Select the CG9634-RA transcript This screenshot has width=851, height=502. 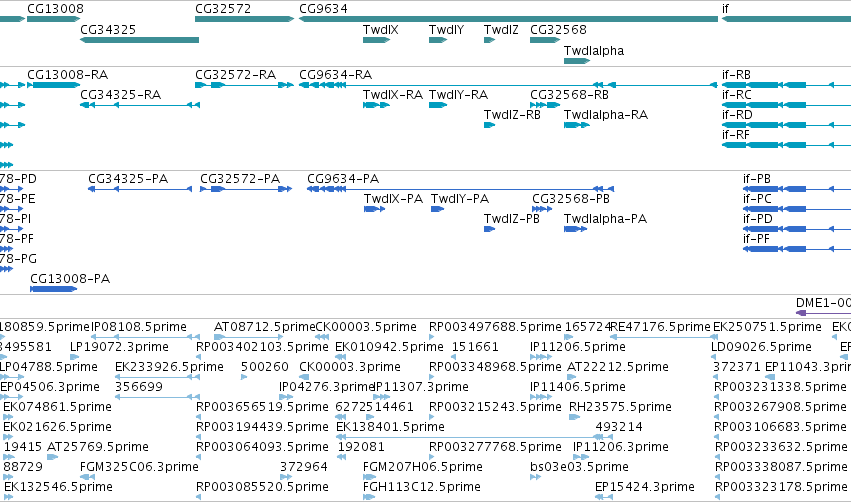point(509,85)
